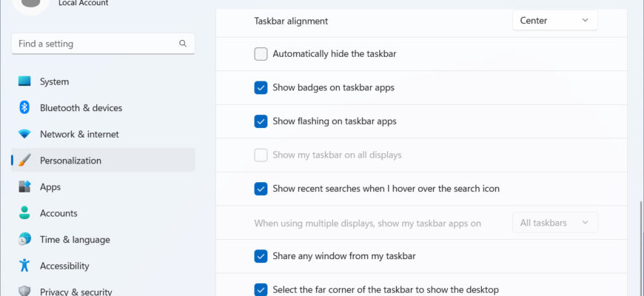Click the Personalization paintbrush icon

(x=24, y=160)
